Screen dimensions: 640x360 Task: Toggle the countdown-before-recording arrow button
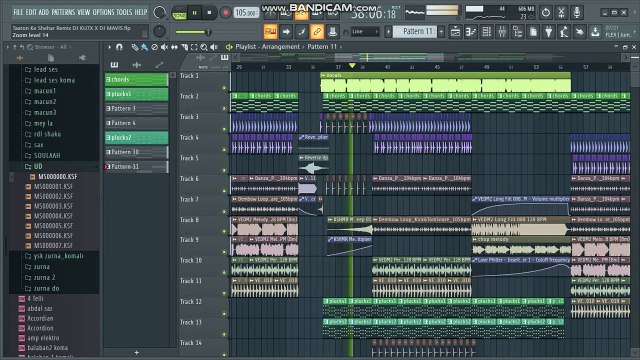(x=286, y=31)
